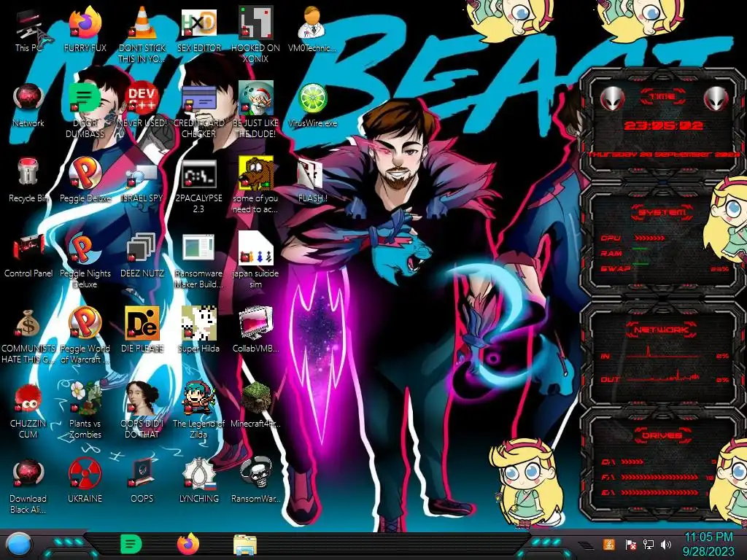Image resolution: width=747 pixels, height=560 pixels.
Task: Open the network status tray icon
Action: tap(649, 545)
